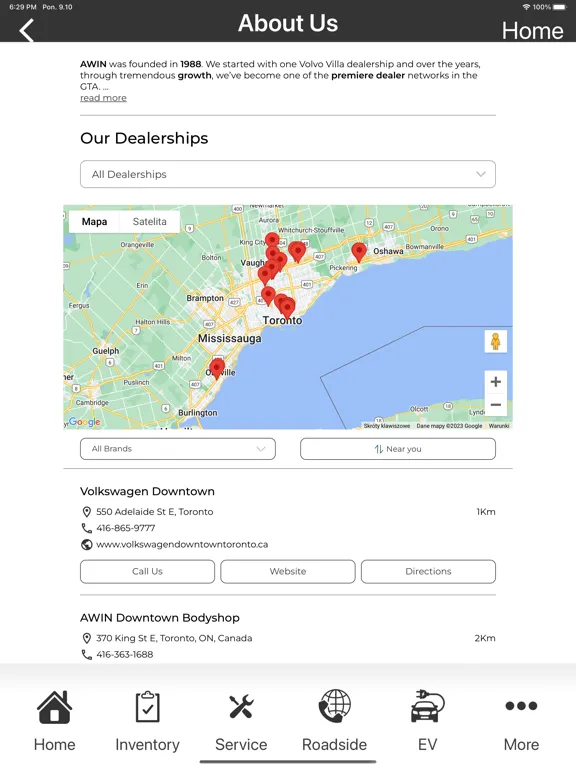
Task: Open Street View pegman icon
Action: (x=496, y=341)
